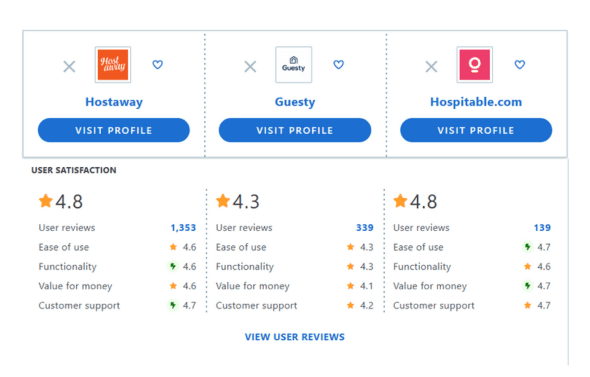Screen dimensions: 590x377
Task: Select the User Satisfaction section heading
Action: (x=74, y=170)
